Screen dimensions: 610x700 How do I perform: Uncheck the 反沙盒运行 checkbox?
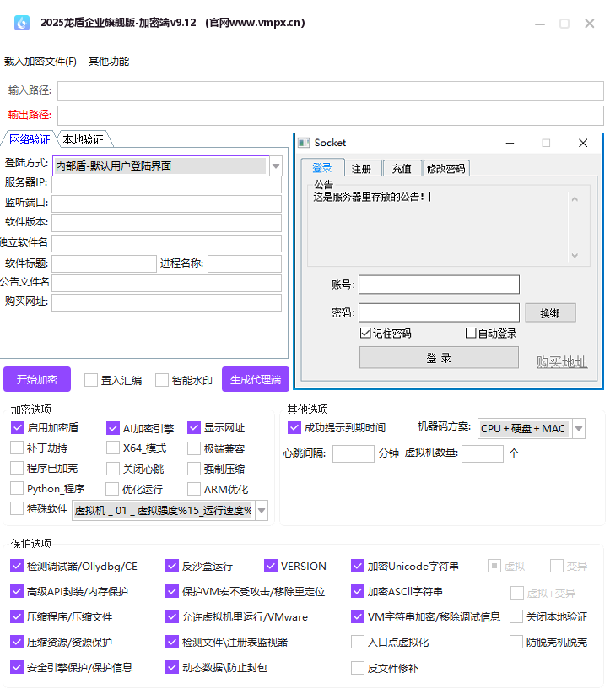tap(172, 566)
